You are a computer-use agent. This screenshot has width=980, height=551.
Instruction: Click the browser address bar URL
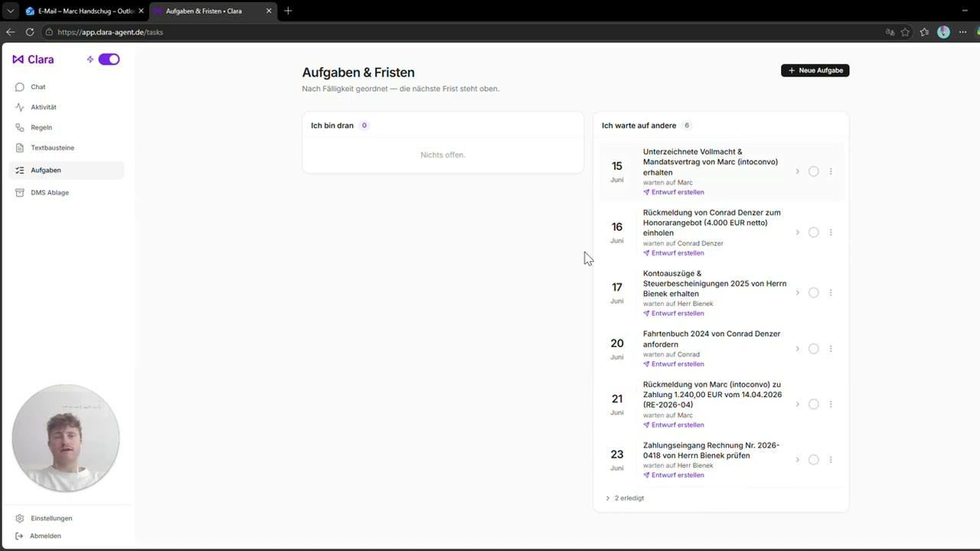pos(110,32)
